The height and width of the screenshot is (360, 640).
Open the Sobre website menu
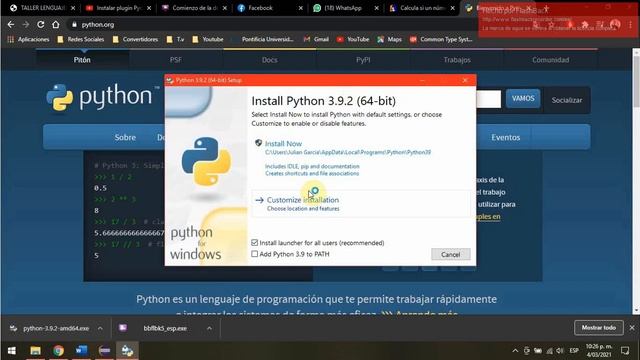[x=125, y=138]
